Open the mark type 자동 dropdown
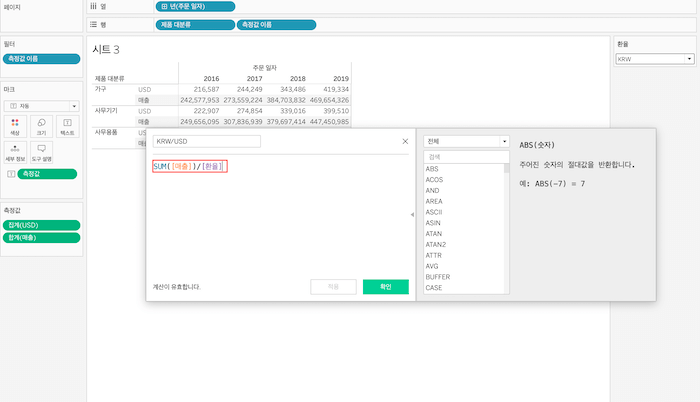Viewport: 700px width, 402px height. click(42, 106)
